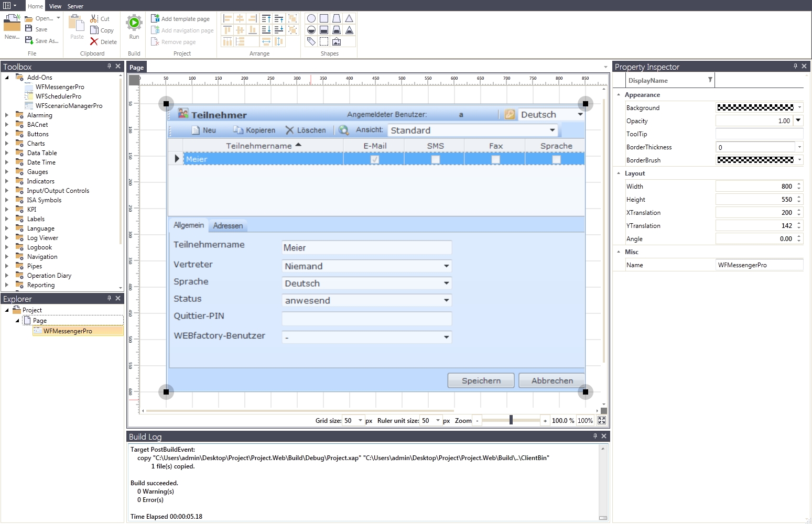Expand the Charts toolbox category
Image resolution: width=812 pixels, height=524 pixels.
click(x=7, y=144)
